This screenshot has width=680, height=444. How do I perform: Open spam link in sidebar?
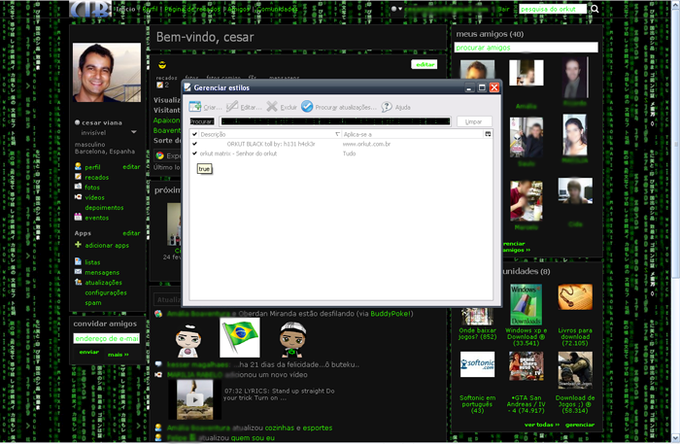tap(93, 303)
